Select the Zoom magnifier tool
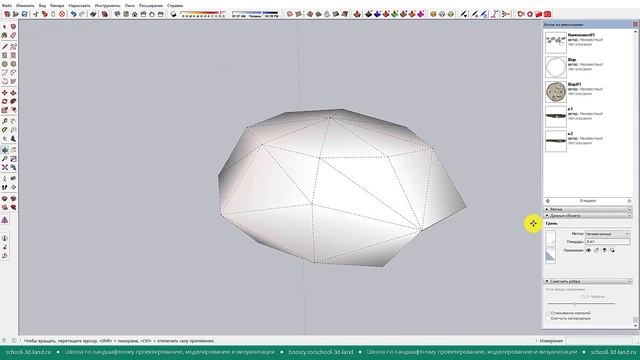Viewport: 640px width, 360px height. [x=4, y=159]
